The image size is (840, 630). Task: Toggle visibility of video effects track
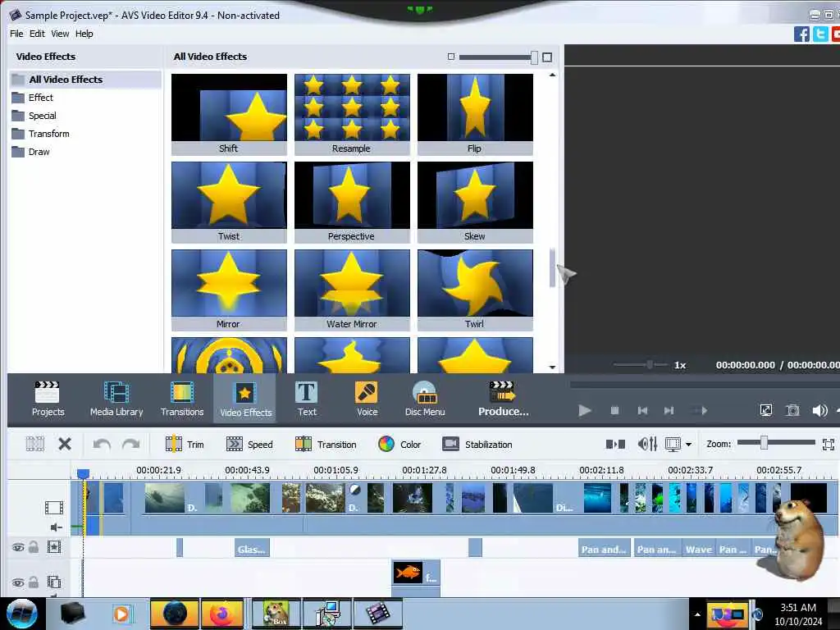coord(18,547)
